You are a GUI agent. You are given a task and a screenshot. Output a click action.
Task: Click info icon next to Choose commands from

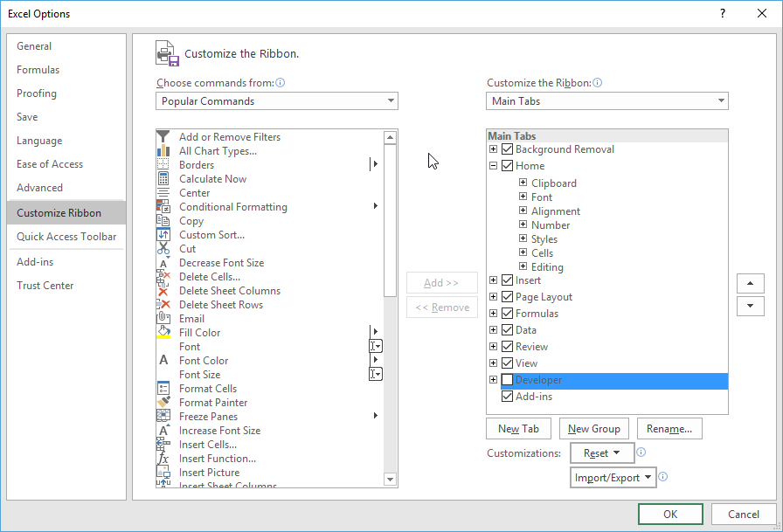click(281, 83)
